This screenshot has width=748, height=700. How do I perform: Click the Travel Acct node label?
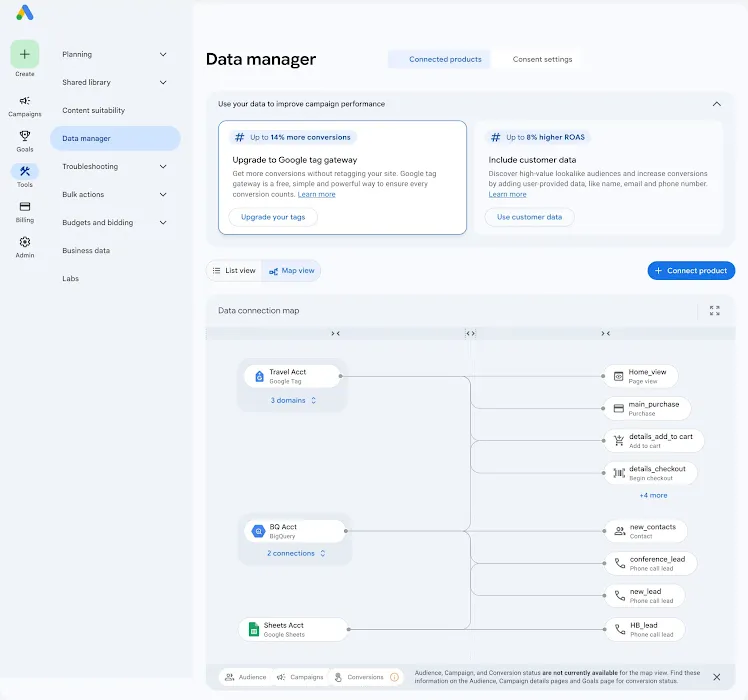click(288, 372)
